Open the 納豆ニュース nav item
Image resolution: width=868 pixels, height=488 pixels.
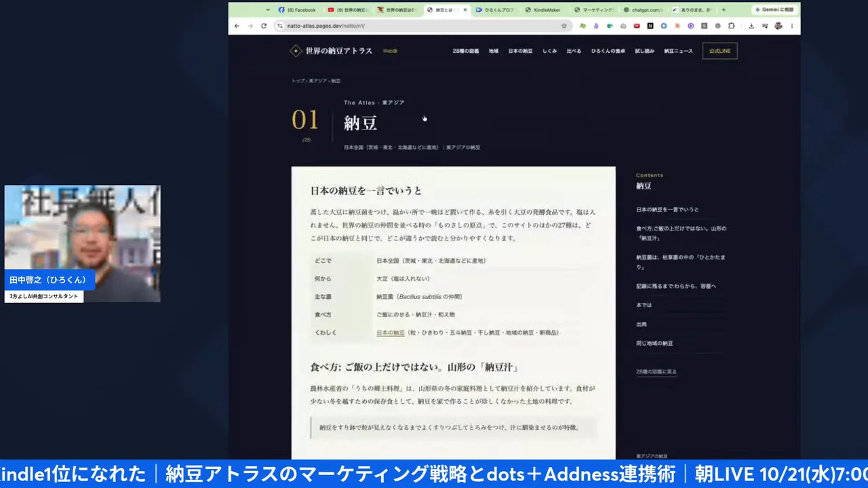pos(678,51)
